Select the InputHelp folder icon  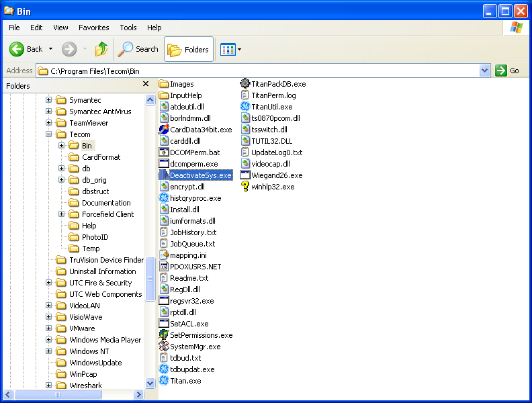(x=164, y=95)
